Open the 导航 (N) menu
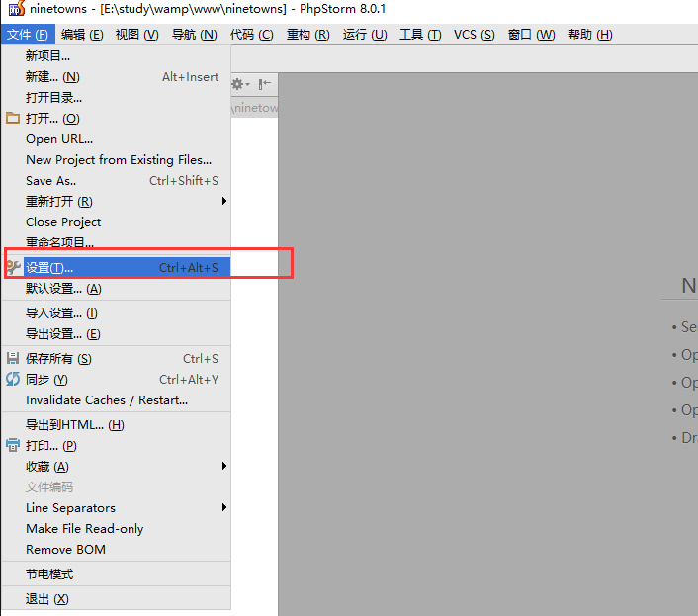 coord(195,35)
